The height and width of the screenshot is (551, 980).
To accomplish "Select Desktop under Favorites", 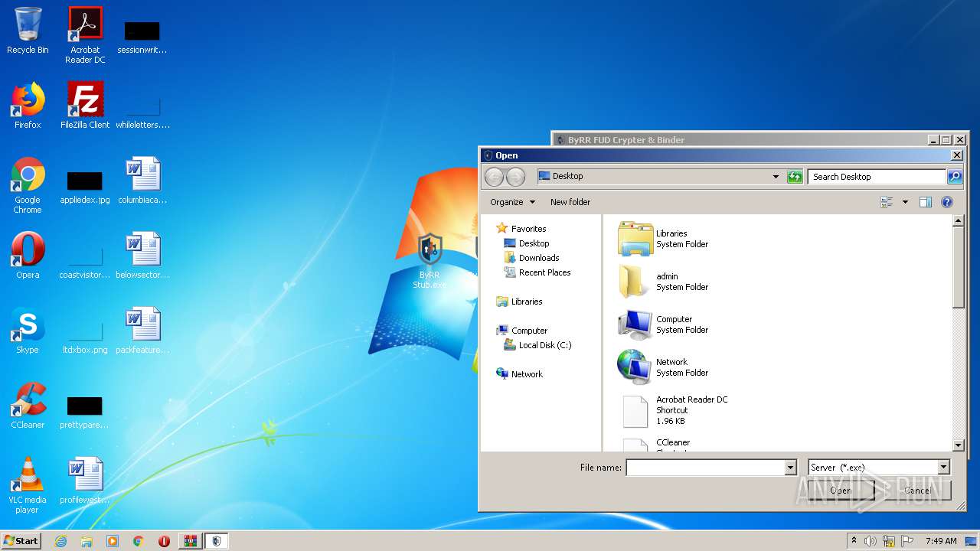I will pos(527,243).
